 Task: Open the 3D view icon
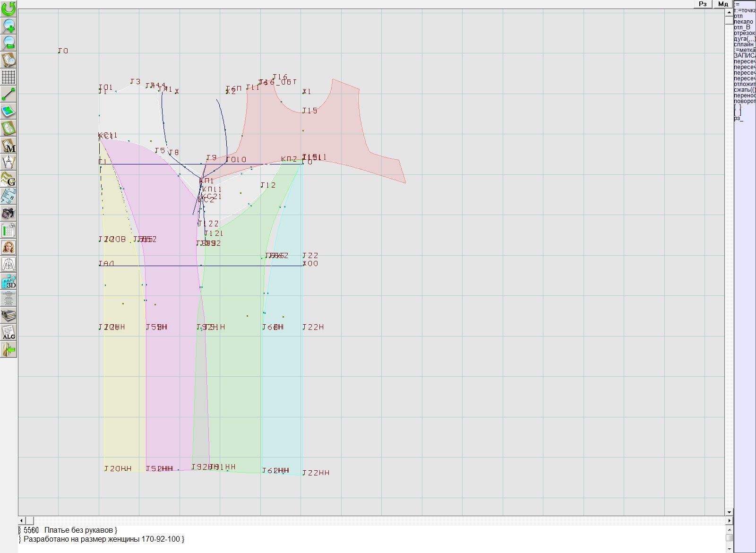pyautogui.click(x=9, y=282)
